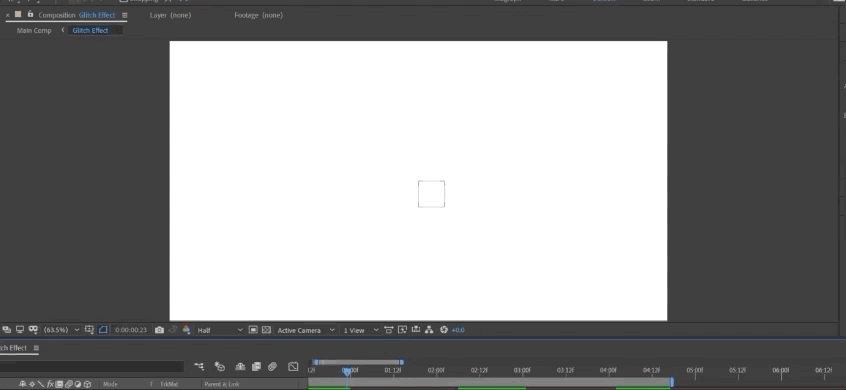Toggle Region of Interest
The height and width of the screenshot is (390, 846).
click(253, 330)
